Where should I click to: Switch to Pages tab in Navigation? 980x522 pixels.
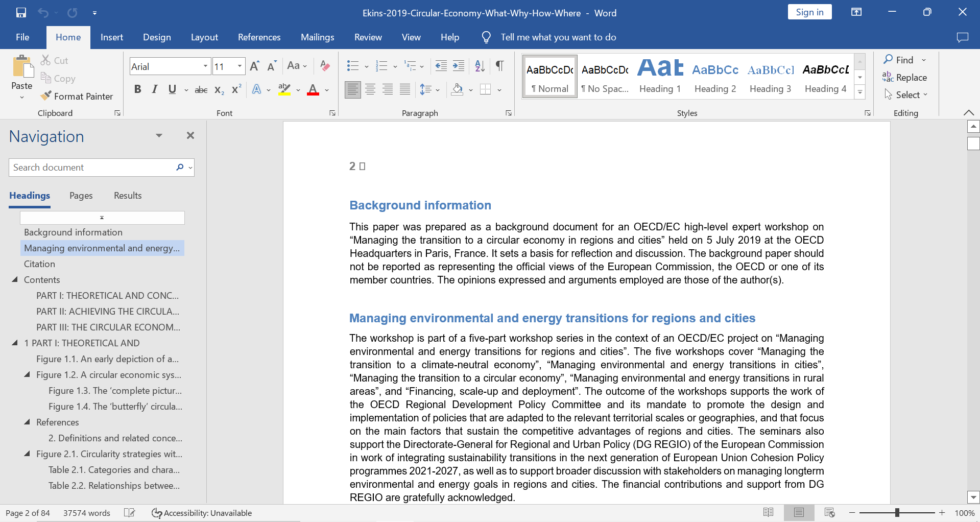[81, 196]
